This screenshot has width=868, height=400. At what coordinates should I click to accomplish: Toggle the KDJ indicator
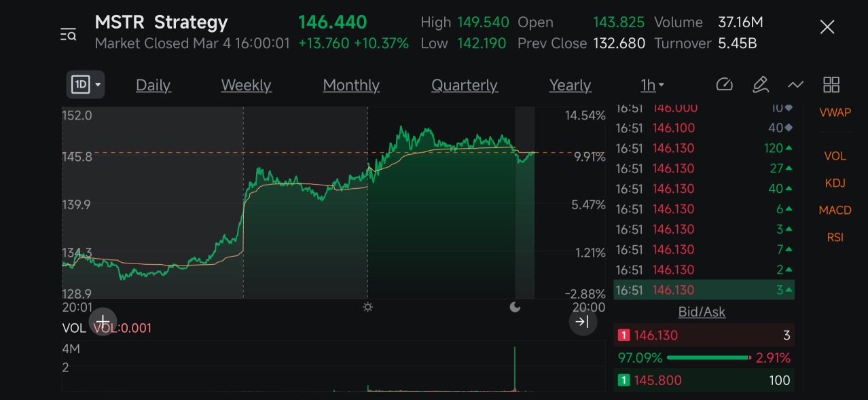pyautogui.click(x=835, y=183)
